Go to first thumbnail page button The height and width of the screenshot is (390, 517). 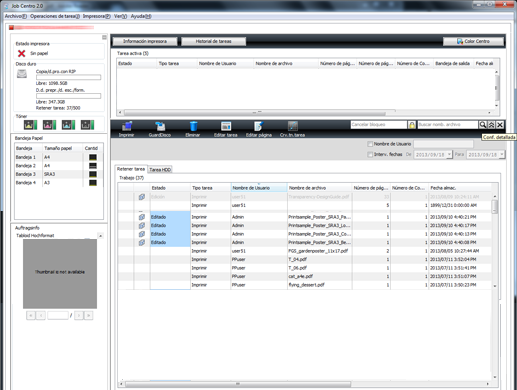click(31, 315)
